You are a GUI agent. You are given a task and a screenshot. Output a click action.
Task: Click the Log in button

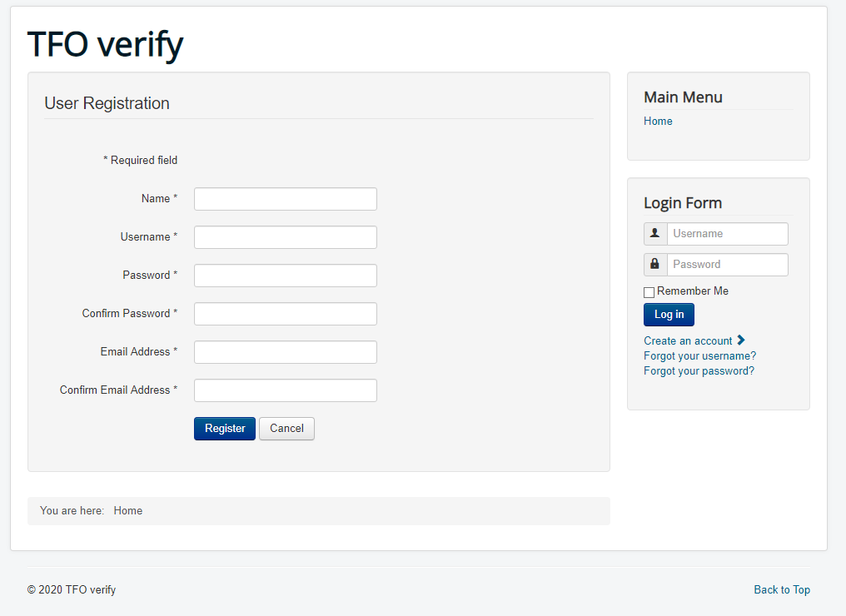(x=669, y=315)
